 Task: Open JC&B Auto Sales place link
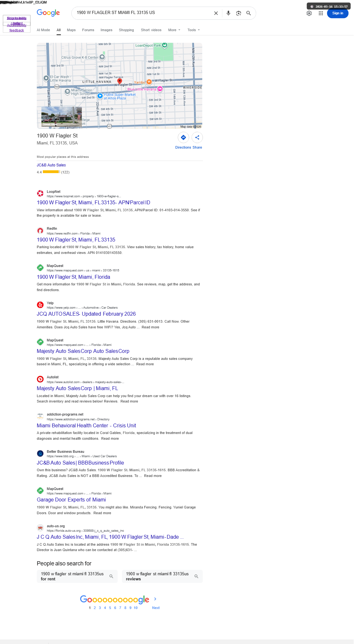click(x=51, y=165)
